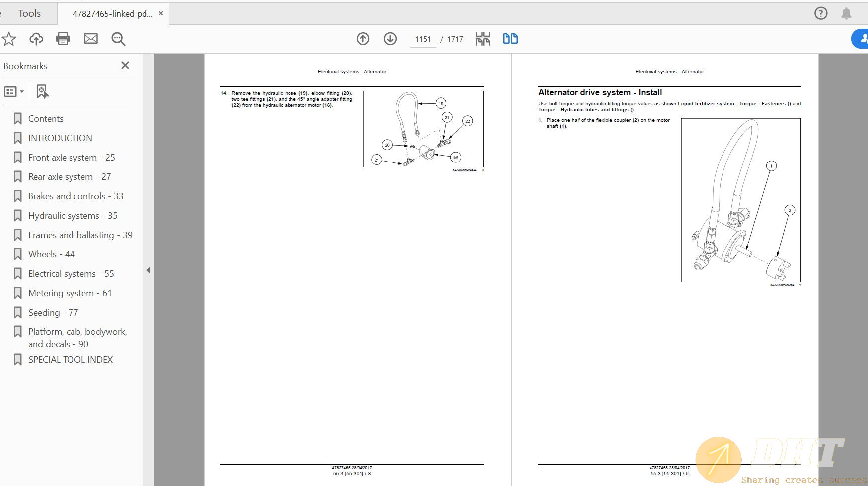Image resolution: width=868 pixels, height=486 pixels.
Task: Click the fit page scrolling icon
Action: (x=482, y=39)
